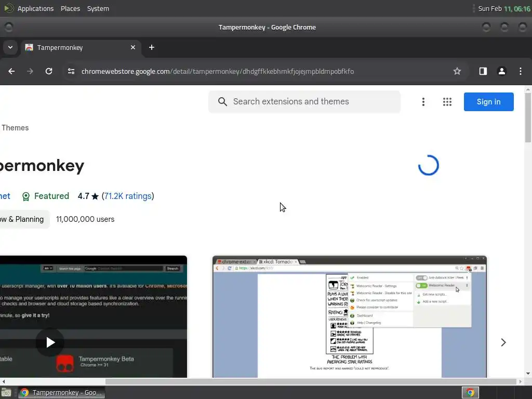This screenshot has width=532, height=399.
Task: Open the Applications menu
Action: (35, 8)
